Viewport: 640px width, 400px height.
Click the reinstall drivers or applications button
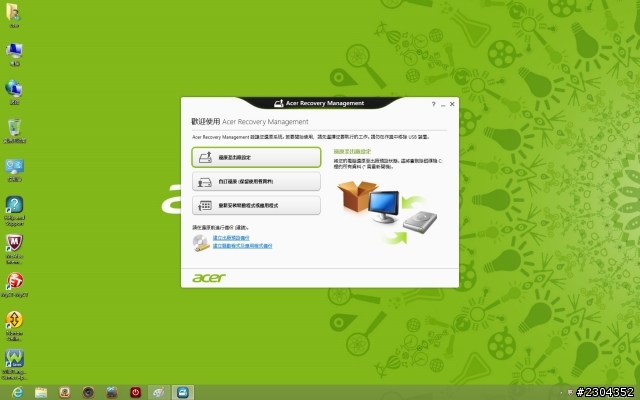(256, 205)
